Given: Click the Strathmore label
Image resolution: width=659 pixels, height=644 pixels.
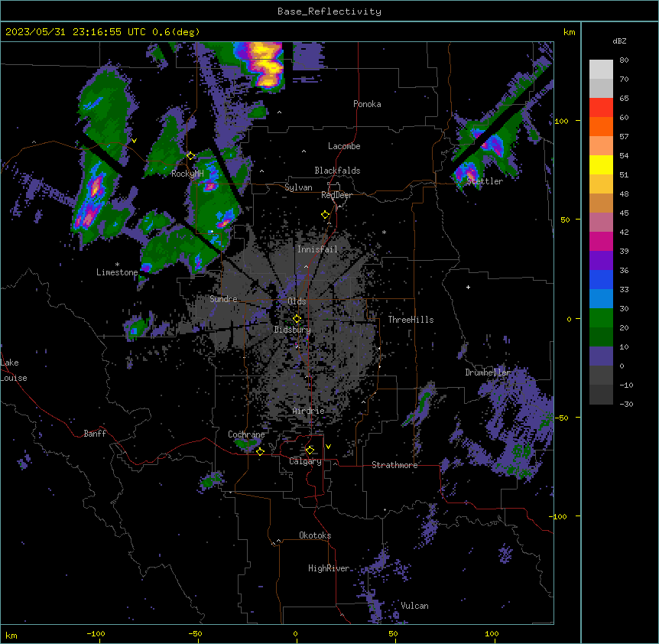Looking at the screenshot, I should (x=394, y=465).
